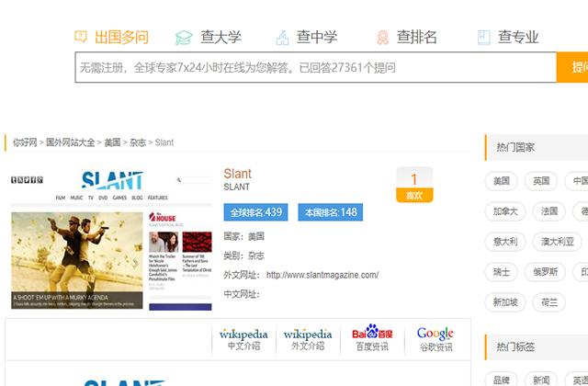Select 全球排名:439 badge
Viewport: 588px width, 386px height.
(255, 212)
